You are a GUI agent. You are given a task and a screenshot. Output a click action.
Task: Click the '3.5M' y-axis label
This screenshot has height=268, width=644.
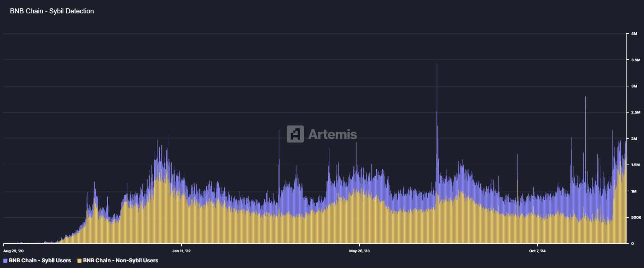point(636,60)
